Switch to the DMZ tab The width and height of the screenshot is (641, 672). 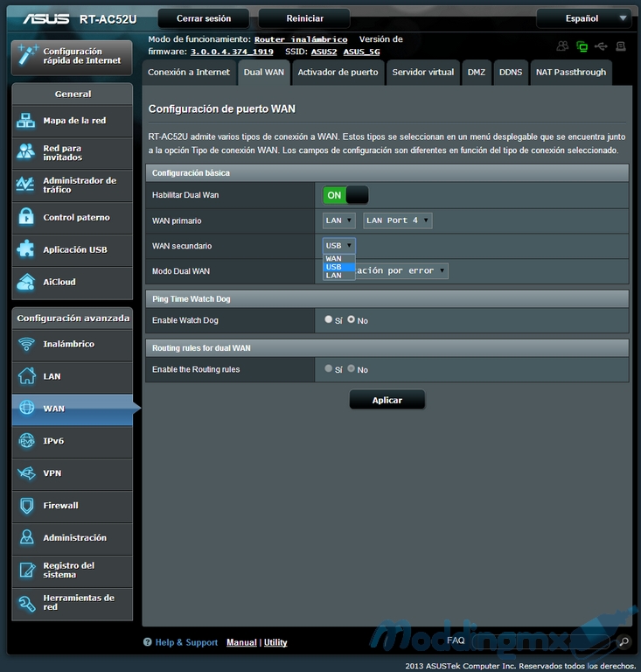476,73
